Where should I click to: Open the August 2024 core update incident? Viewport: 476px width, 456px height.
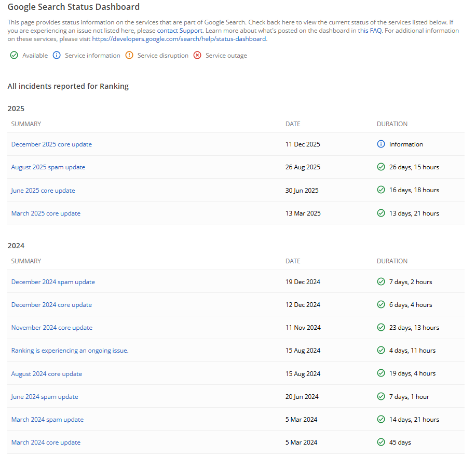(46, 373)
